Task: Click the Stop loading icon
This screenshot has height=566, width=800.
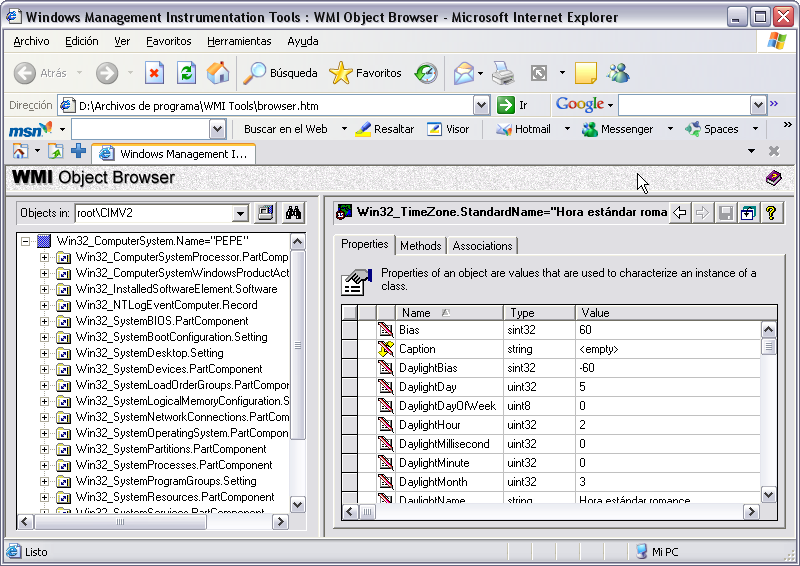Action: click(154, 73)
